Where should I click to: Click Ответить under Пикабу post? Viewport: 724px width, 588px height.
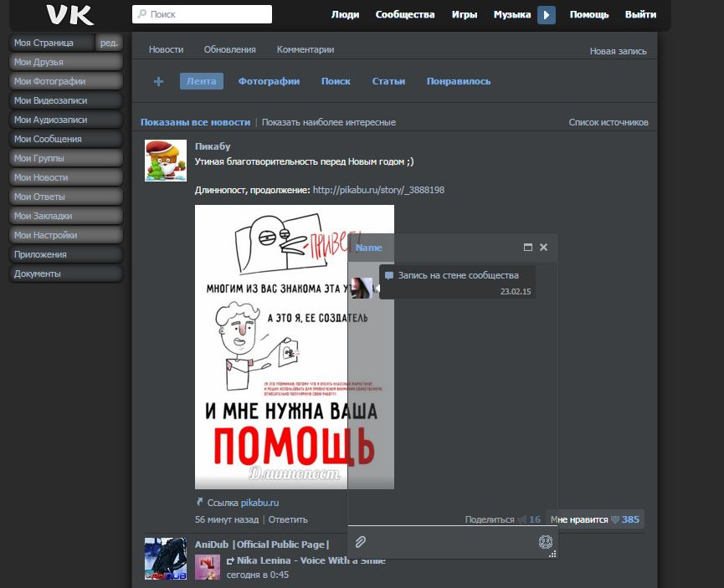tap(288, 519)
